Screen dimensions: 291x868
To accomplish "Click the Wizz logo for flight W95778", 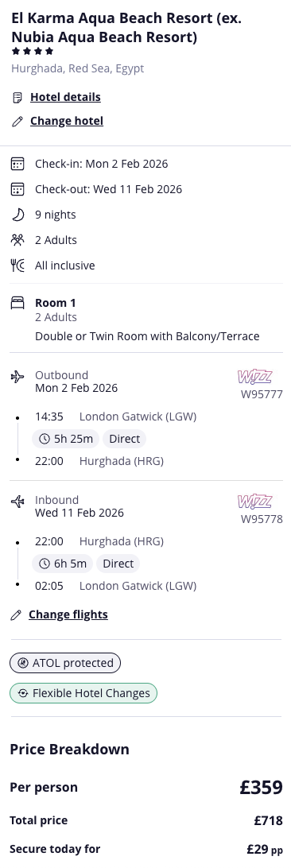I will click(254, 502).
